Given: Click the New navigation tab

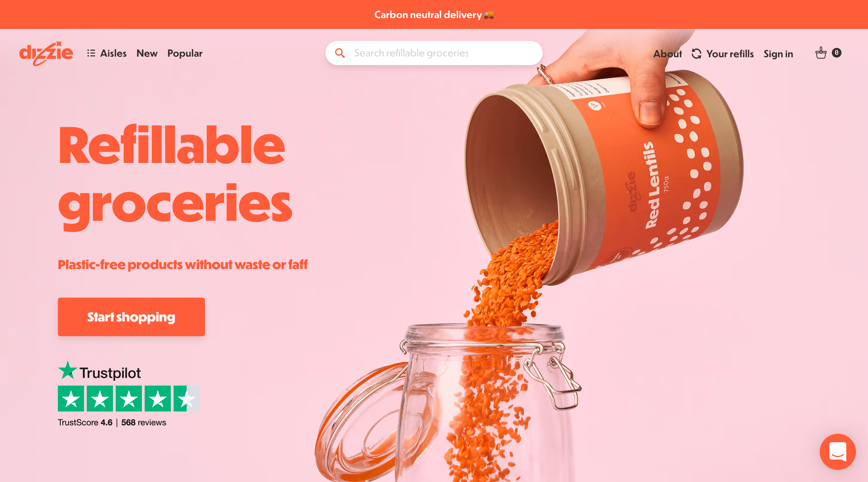Looking at the screenshot, I should [x=147, y=53].
